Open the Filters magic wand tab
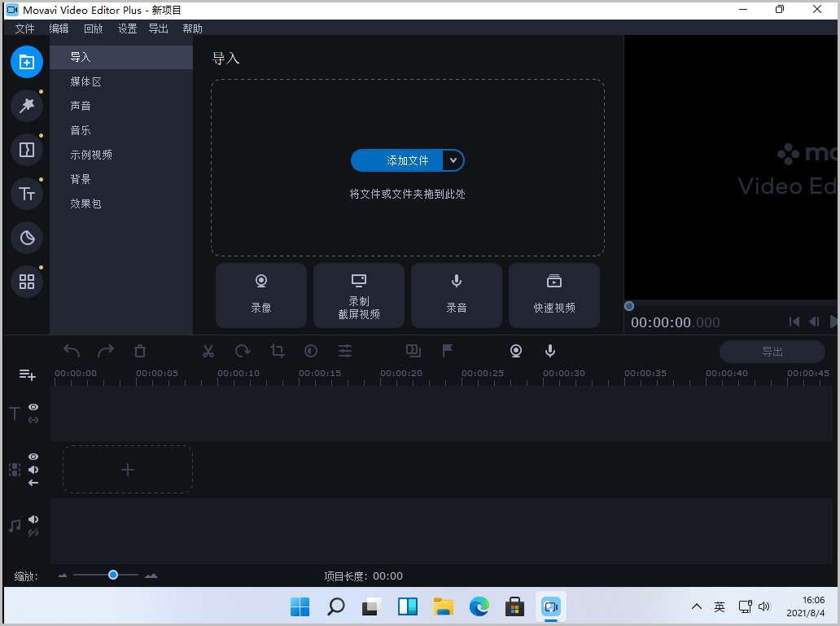This screenshot has width=840, height=626. [x=27, y=106]
